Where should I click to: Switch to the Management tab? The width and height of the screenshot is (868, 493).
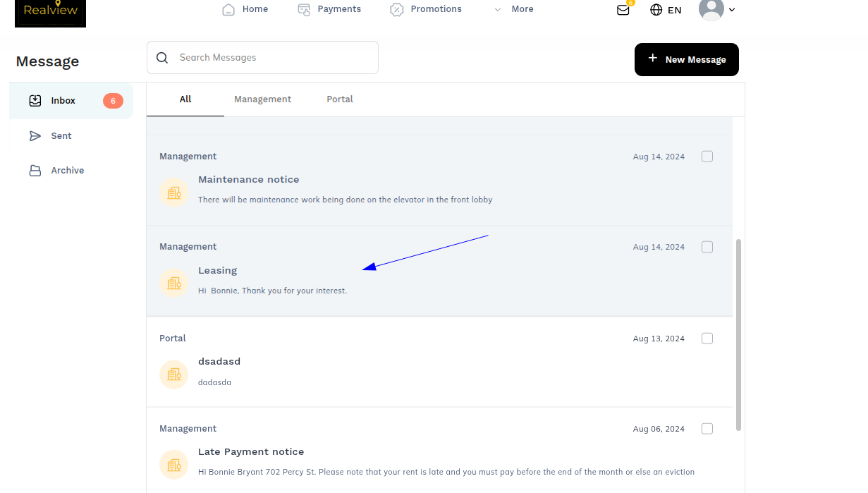263,99
